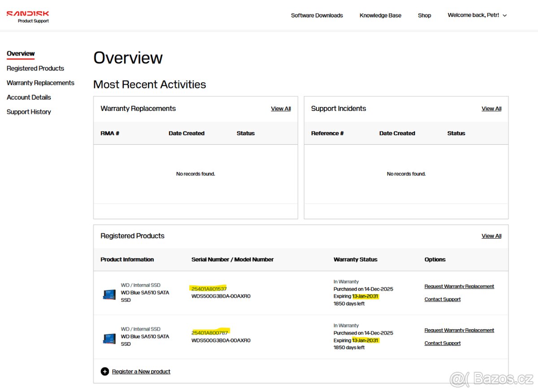Show Support History in the sidebar

click(x=29, y=112)
